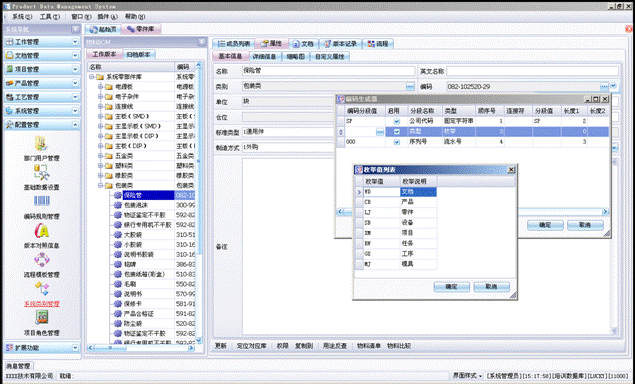This screenshot has height=384, width=635.
Task: Click the ellipsis code generator icon in 编码 field
Action: click(604, 86)
